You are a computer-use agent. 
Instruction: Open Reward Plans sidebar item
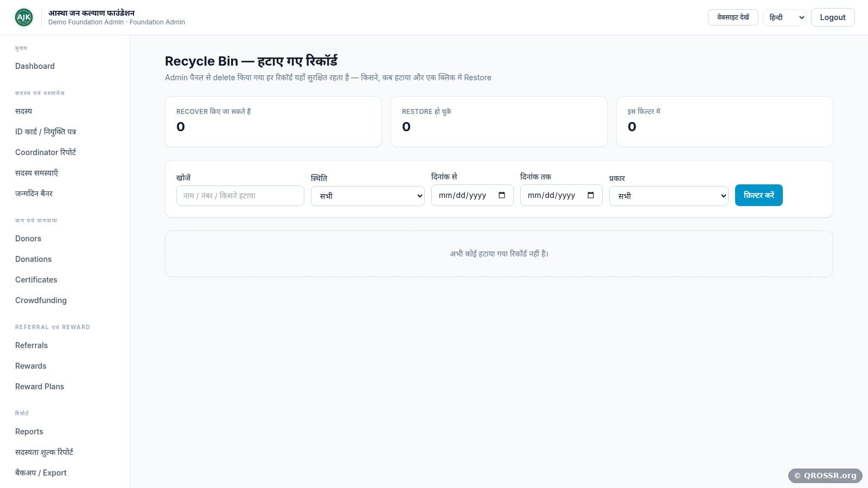[x=40, y=387]
